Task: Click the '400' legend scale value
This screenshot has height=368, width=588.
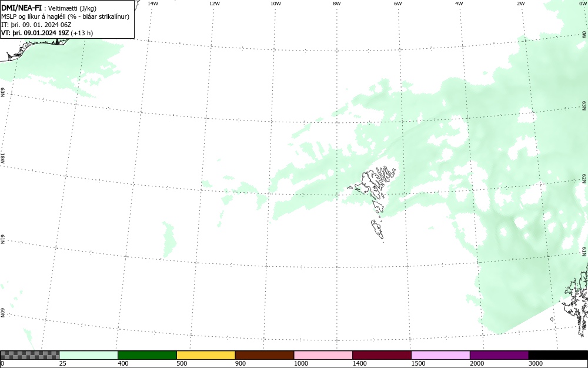Action: [123, 363]
